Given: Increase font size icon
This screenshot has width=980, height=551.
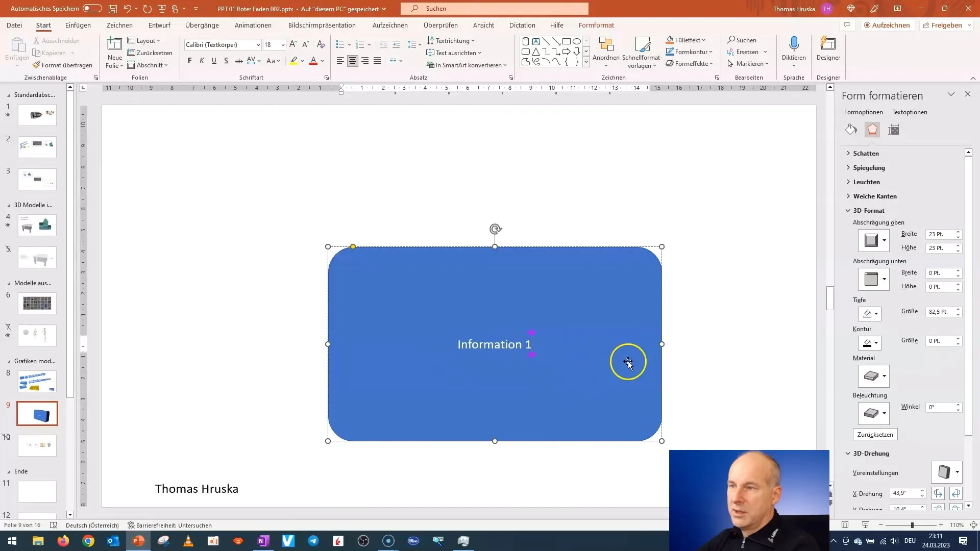Looking at the screenshot, I should [293, 45].
